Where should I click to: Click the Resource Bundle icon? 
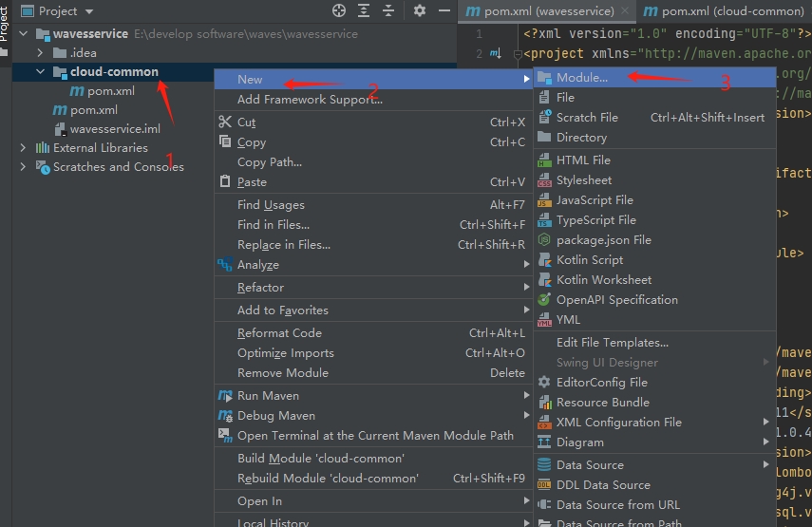544,402
